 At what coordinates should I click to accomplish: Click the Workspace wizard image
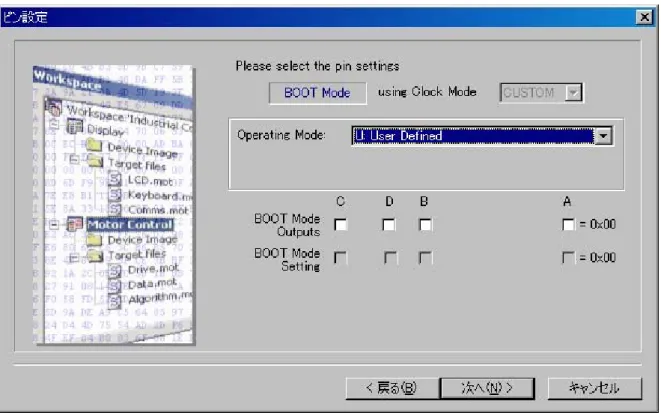[113, 205]
